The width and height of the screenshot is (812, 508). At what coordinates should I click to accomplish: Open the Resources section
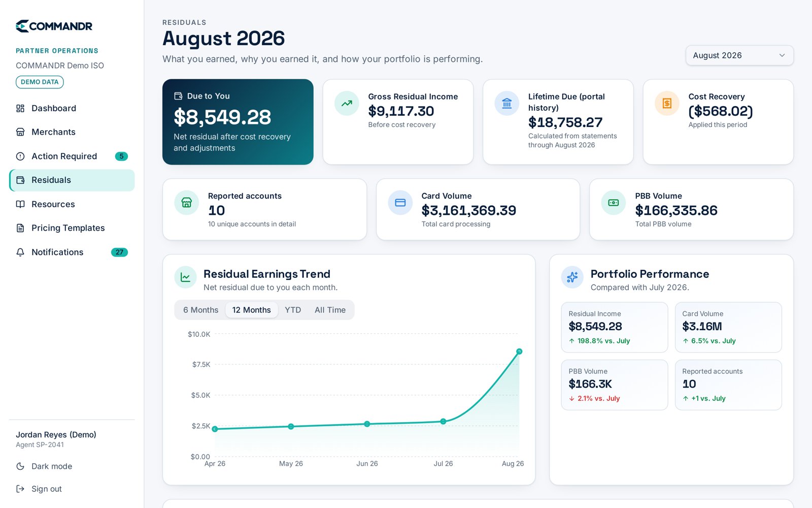[x=72, y=204]
